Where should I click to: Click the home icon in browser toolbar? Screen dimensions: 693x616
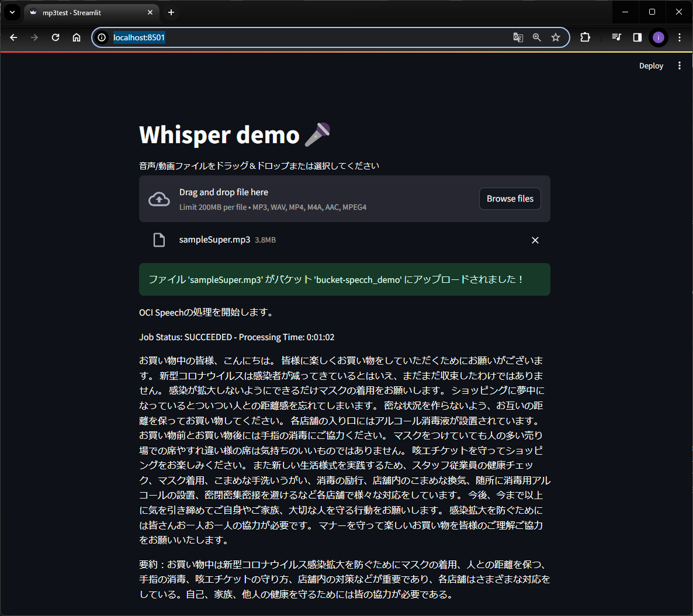point(76,37)
